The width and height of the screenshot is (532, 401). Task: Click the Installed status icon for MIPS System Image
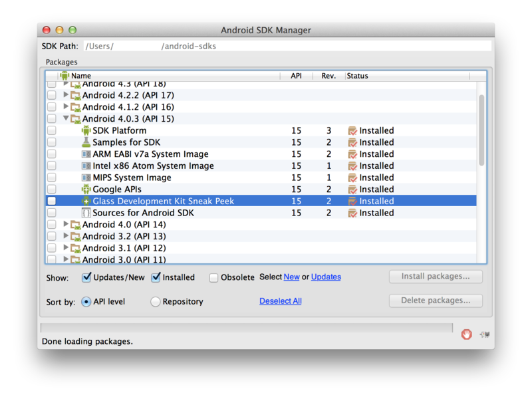pos(352,178)
